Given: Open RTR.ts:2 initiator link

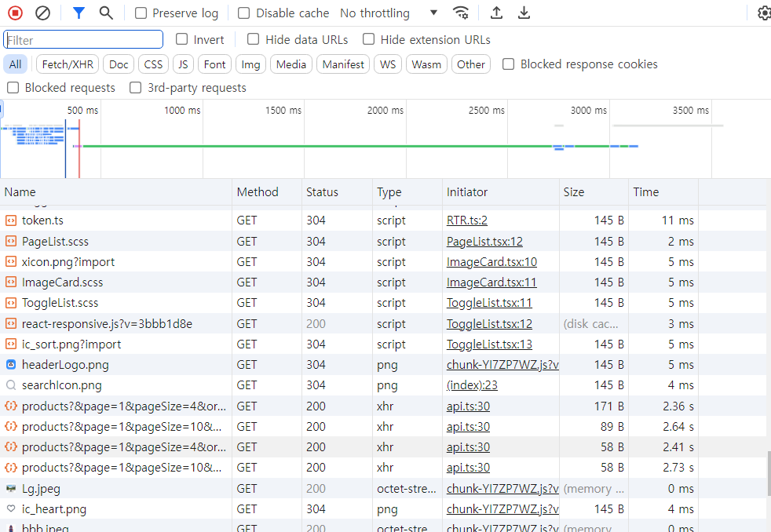Looking at the screenshot, I should (x=466, y=220).
